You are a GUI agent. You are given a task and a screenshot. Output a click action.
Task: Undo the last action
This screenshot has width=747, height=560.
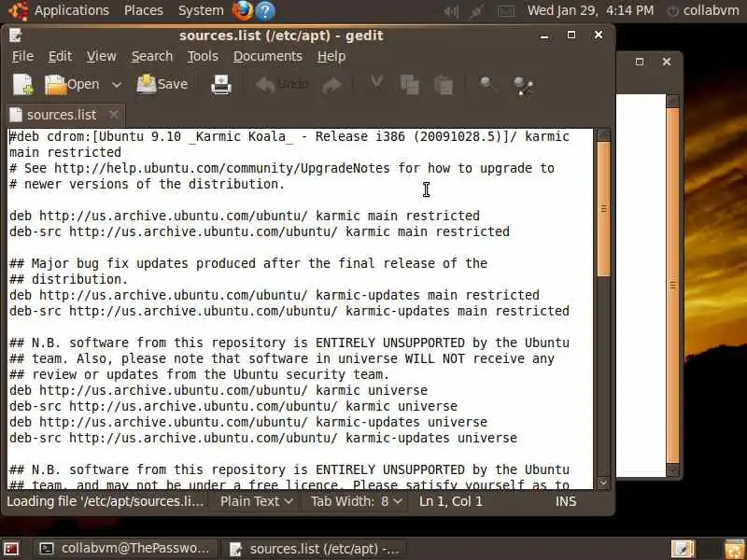[x=282, y=85]
